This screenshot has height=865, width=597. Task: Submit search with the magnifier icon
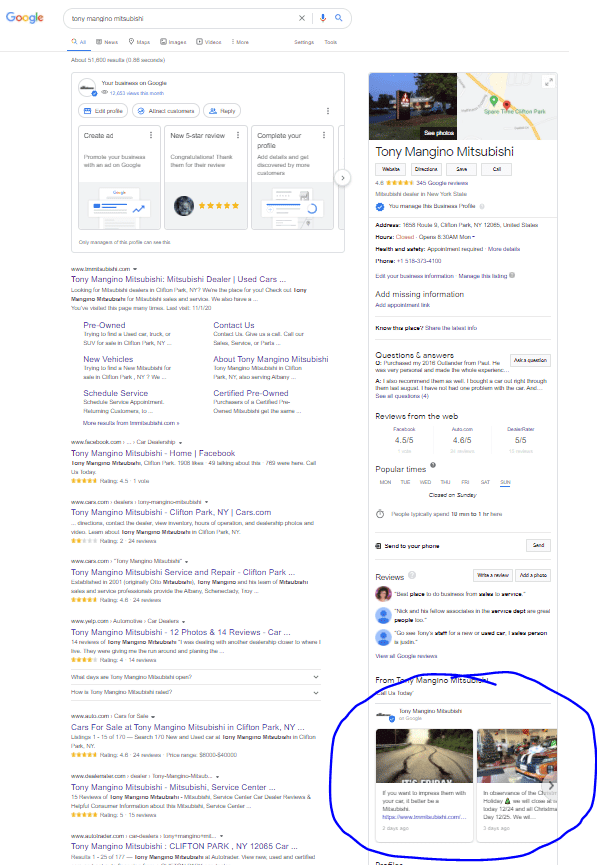pyautogui.click(x=339, y=18)
